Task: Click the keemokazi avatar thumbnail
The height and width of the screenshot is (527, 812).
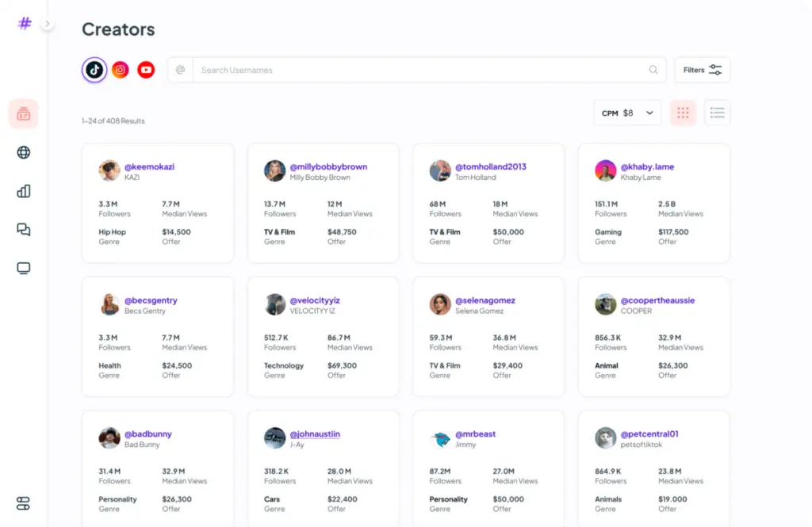Action: (x=109, y=170)
